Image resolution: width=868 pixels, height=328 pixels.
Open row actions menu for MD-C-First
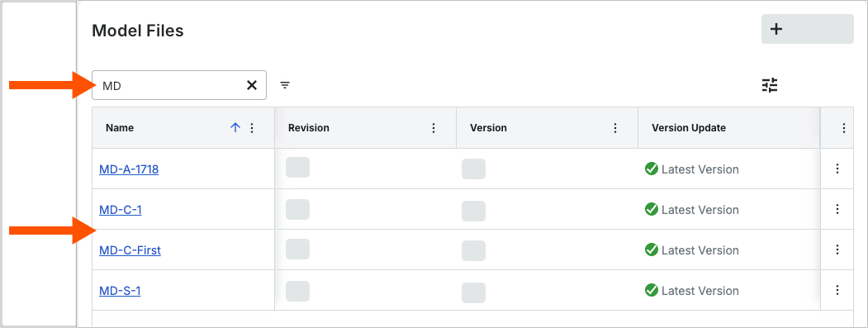click(837, 250)
